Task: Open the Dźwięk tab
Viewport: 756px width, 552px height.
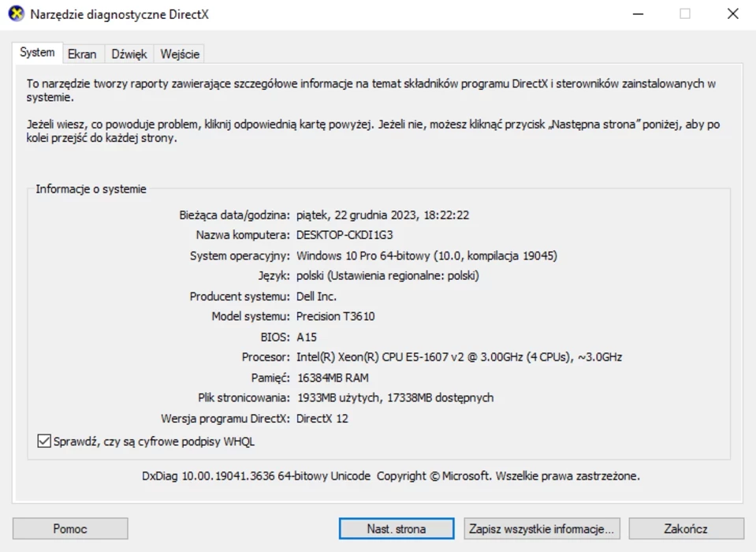Action: point(129,54)
